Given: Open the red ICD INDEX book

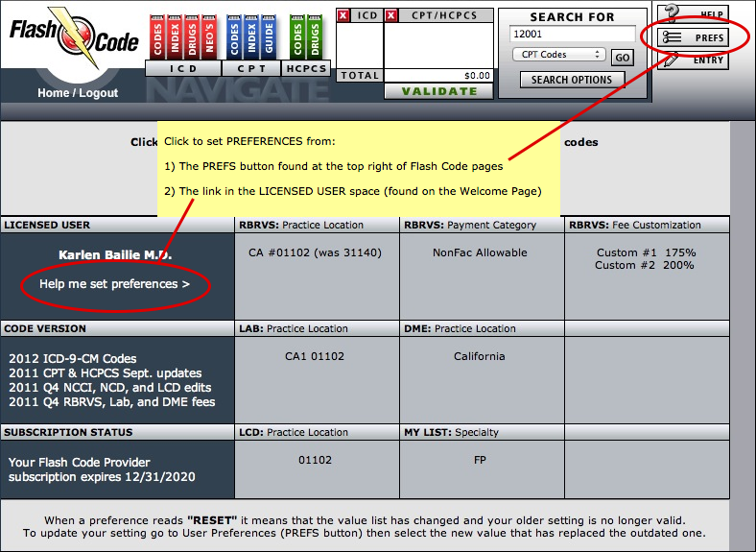Looking at the screenshot, I should (x=175, y=37).
